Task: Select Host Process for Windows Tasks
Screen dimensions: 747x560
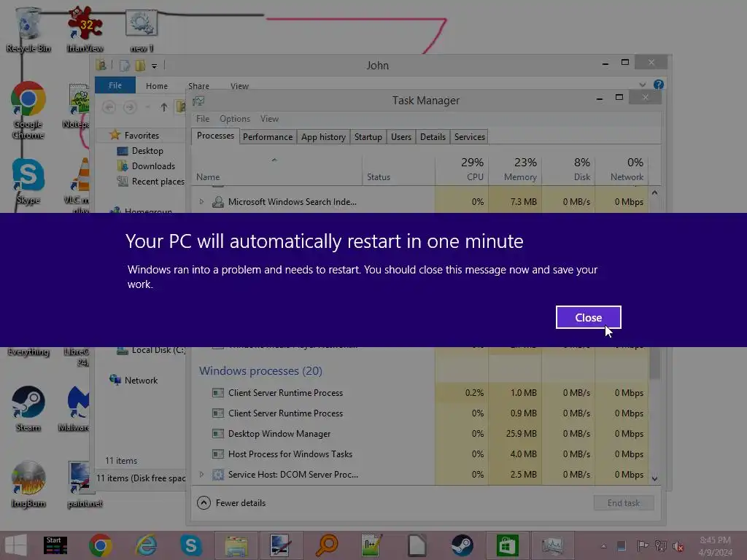Action: (x=419, y=454)
